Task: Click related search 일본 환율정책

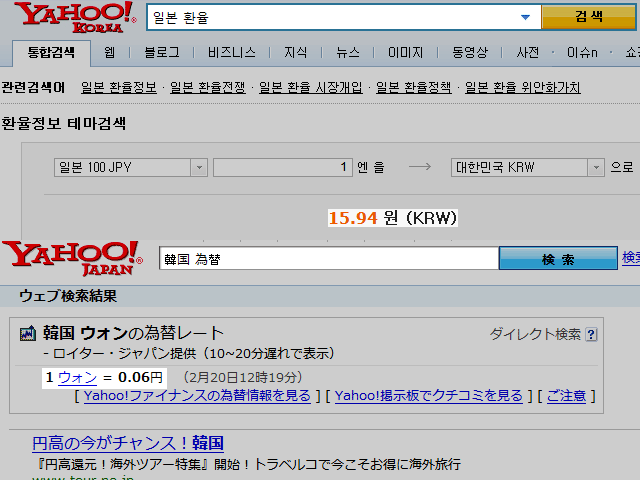Action: (413, 87)
